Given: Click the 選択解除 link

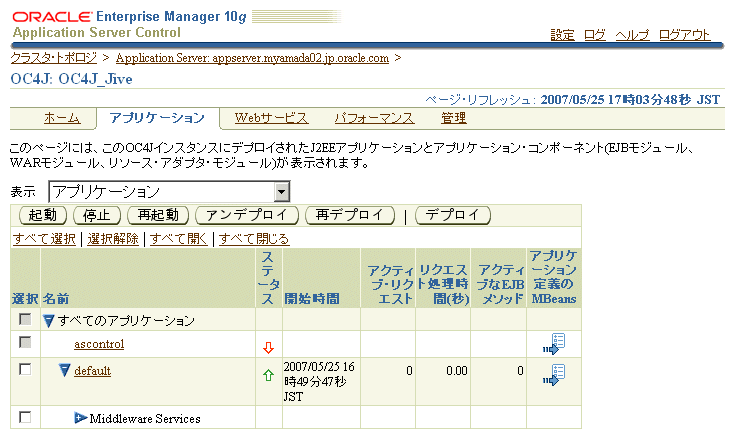Looking at the screenshot, I should click(x=113, y=239).
